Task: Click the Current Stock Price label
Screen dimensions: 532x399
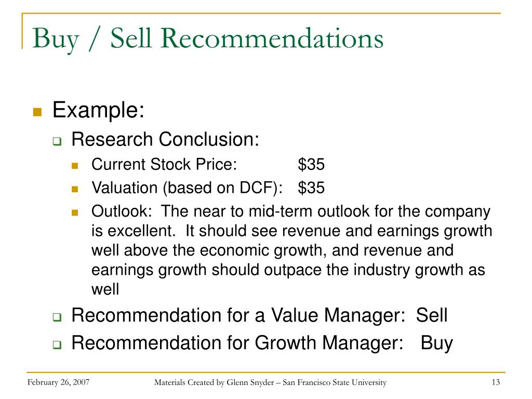Action: tap(164, 165)
